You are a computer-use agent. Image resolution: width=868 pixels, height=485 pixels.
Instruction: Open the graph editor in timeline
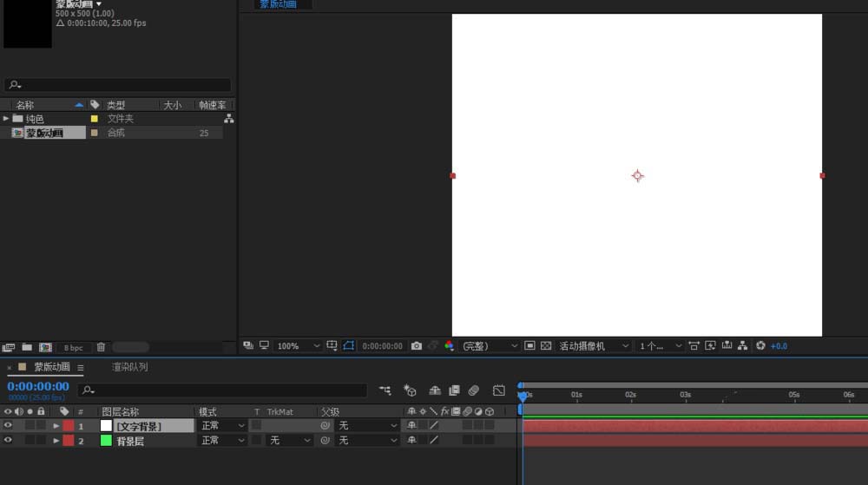pos(499,390)
